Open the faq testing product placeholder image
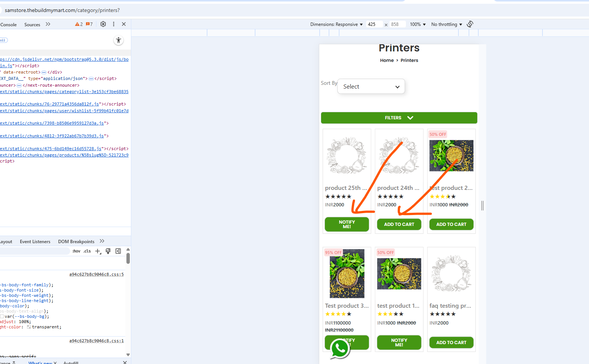This screenshot has width=589, height=364. tap(451, 274)
